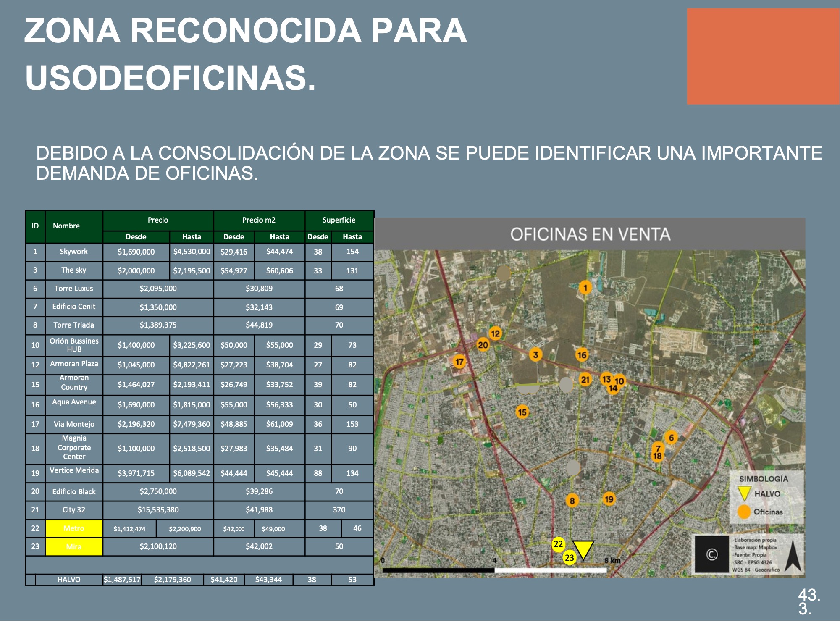Select the orange marker numbered 12
Viewport: 840px width, 630px height.
pyautogui.click(x=496, y=333)
